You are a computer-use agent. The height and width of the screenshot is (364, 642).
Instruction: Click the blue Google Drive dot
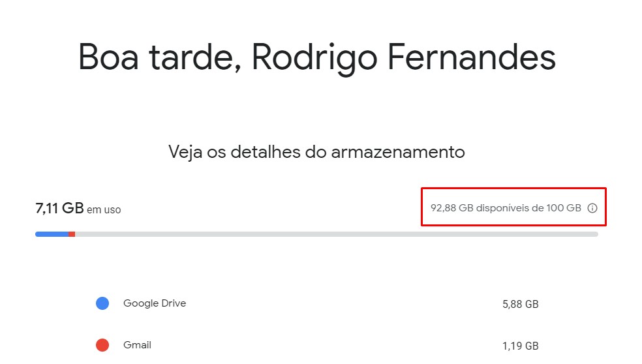102,303
